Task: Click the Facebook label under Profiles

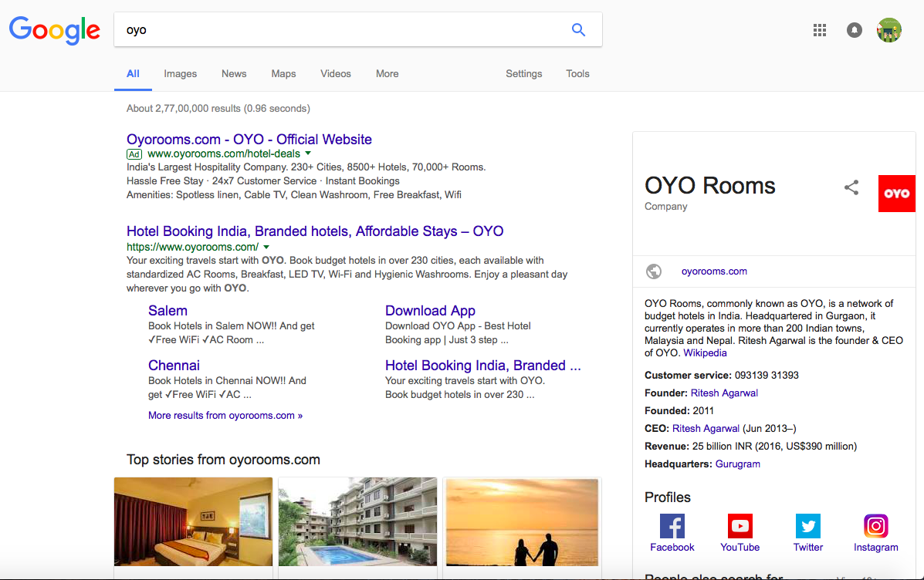Action: tap(672, 548)
